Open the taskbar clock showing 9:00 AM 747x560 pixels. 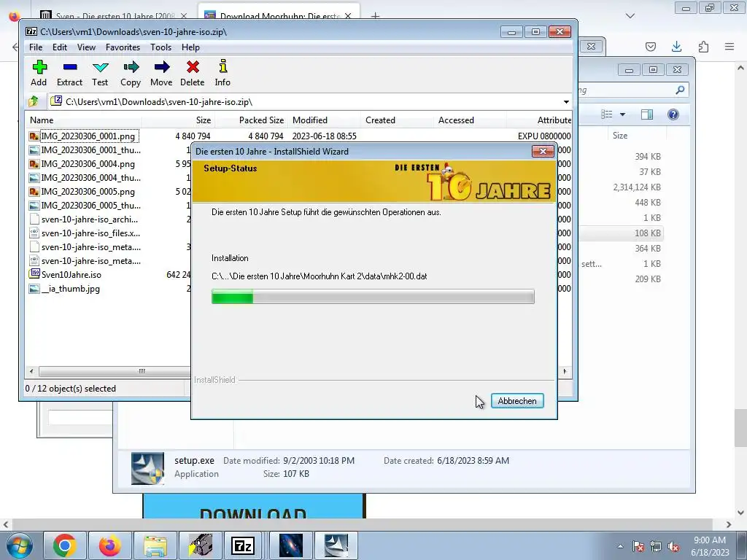pos(710,546)
